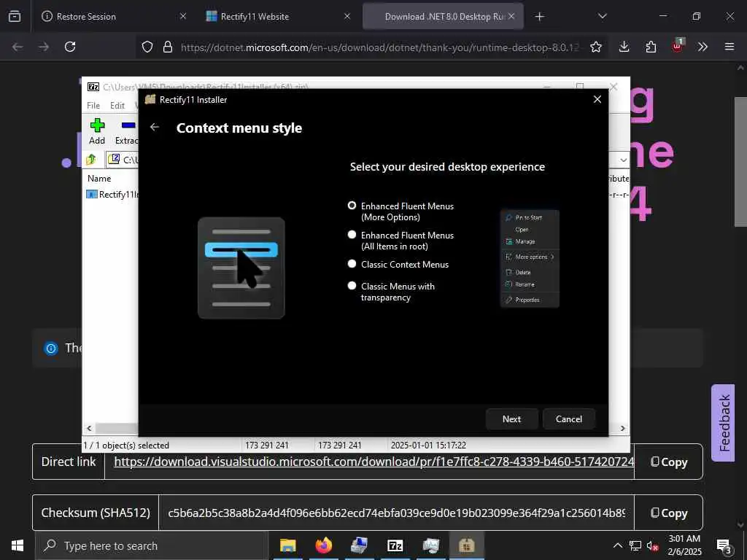The height and width of the screenshot is (560, 747).
Task: Switch to the Restore Session tab
Action: pos(113,17)
